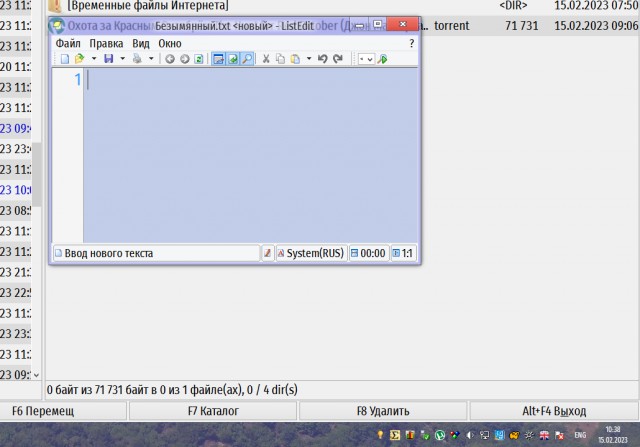Click the date 15.02.2023 09:06 cell
The image size is (640, 447).
[596, 26]
